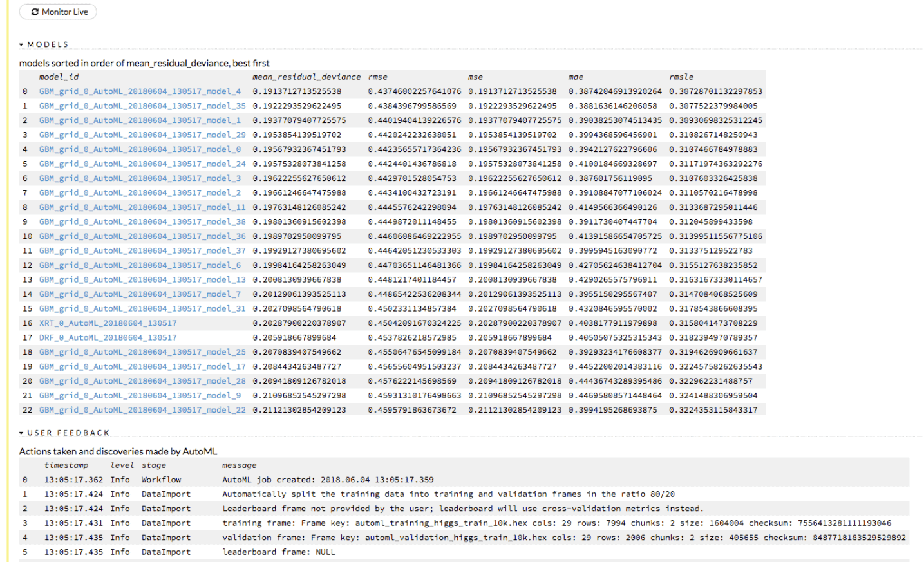Open the GBM grid model_22 link

click(142, 409)
